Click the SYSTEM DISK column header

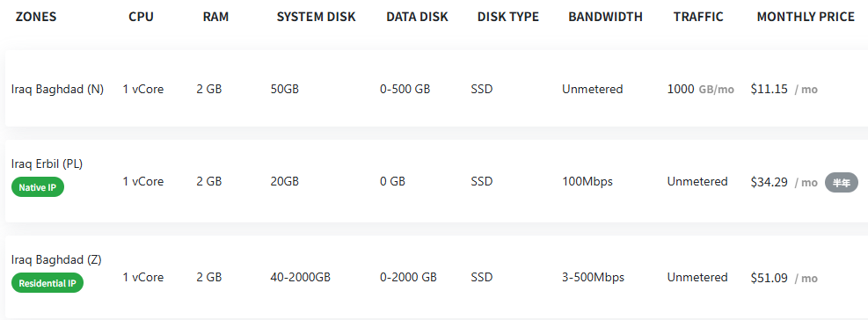[316, 17]
